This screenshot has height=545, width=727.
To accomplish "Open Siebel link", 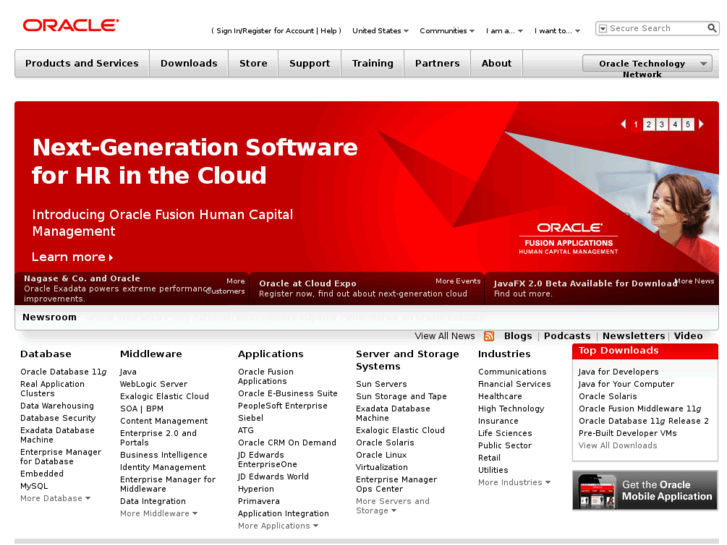I will [x=250, y=418].
